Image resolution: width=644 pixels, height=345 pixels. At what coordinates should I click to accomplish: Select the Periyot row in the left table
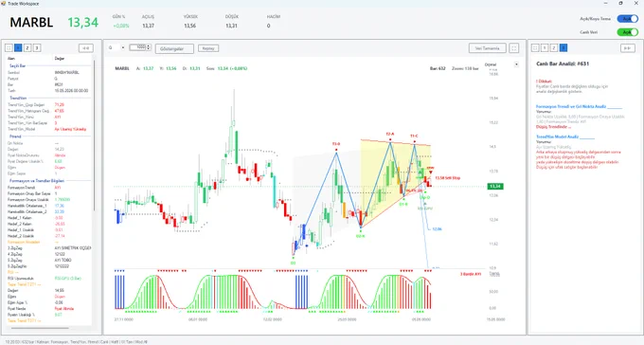click(48, 79)
